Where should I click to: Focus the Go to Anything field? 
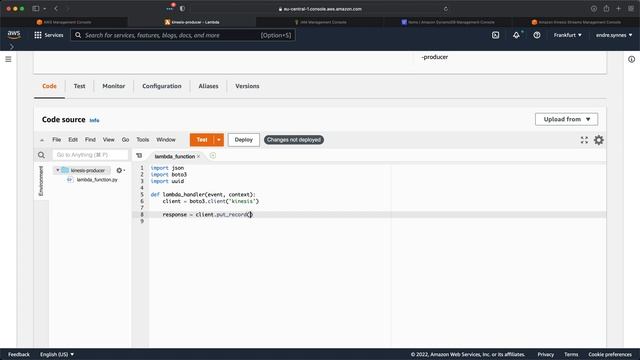pos(90,155)
